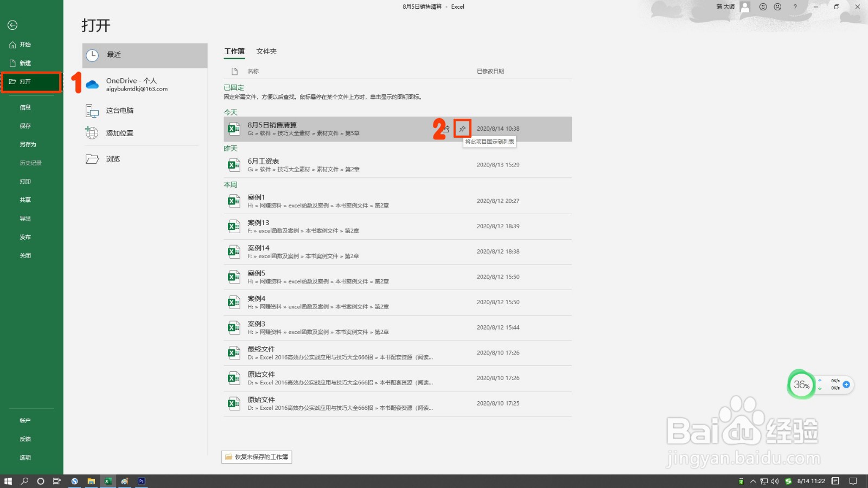
Task: Open the 6月工资表 workbook
Action: (398, 165)
